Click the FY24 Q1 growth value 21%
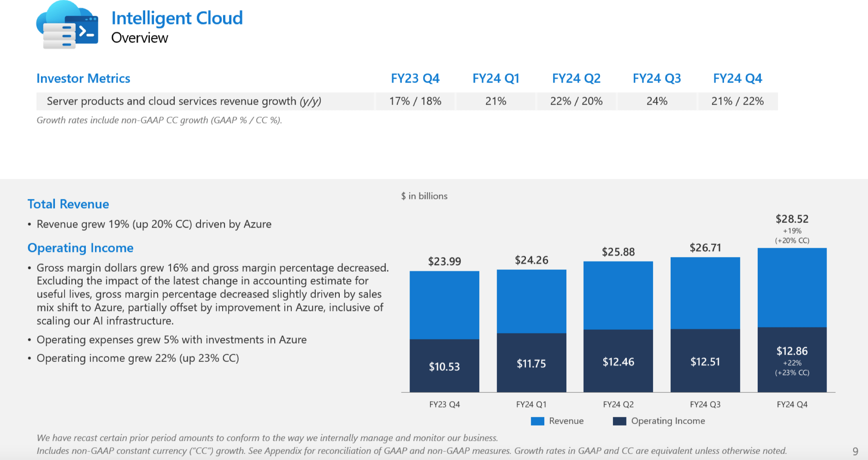 tap(495, 101)
